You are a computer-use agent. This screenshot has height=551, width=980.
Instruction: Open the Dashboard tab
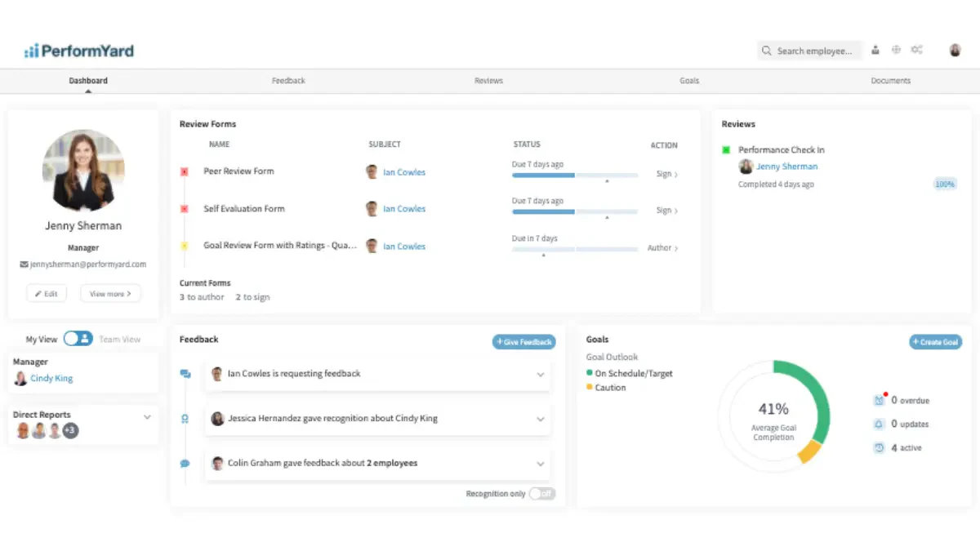click(88, 81)
